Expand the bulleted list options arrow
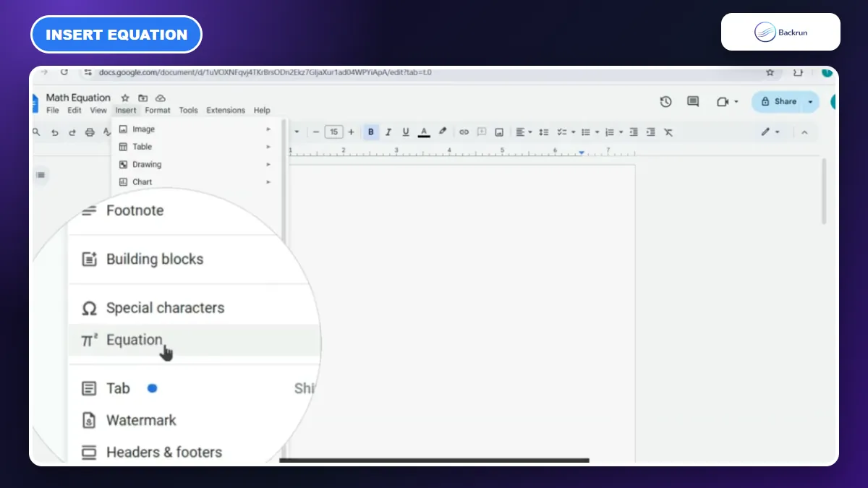This screenshot has width=868, height=488. coord(597,132)
